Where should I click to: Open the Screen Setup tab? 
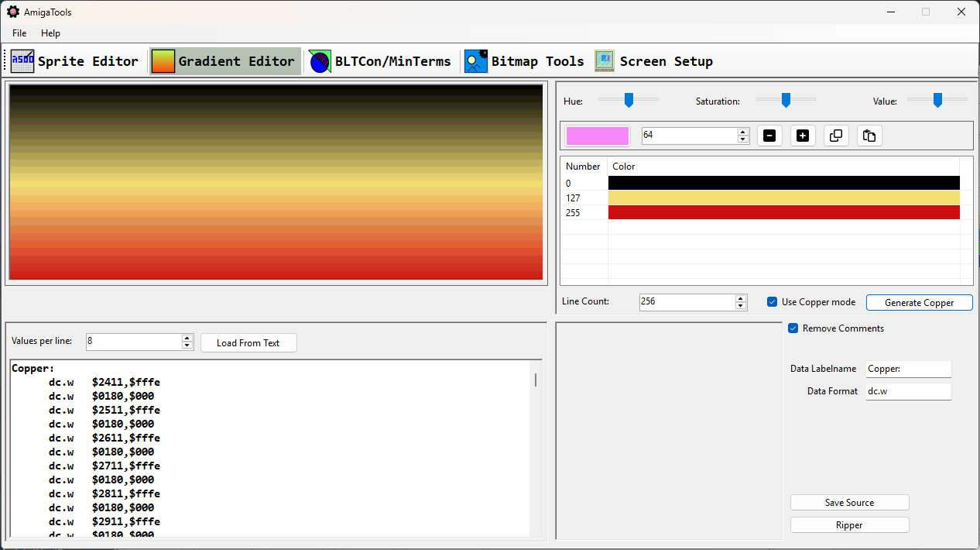coord(654,61)
